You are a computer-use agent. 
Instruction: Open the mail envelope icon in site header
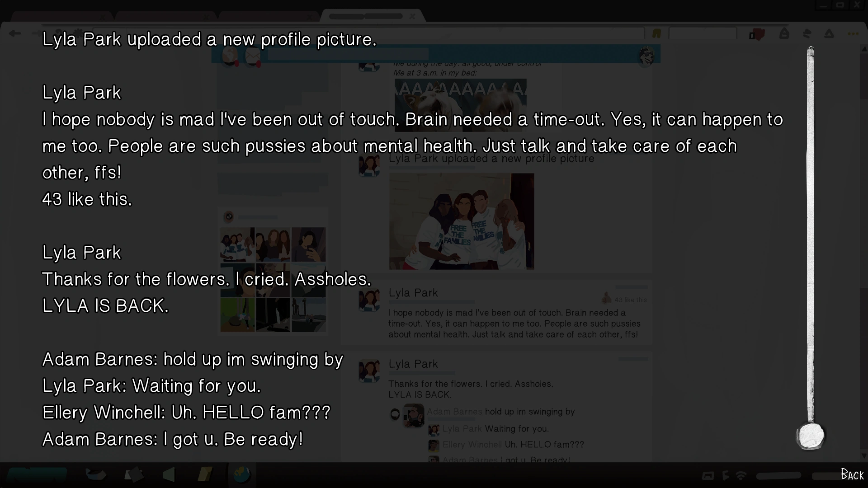[253, 56]
